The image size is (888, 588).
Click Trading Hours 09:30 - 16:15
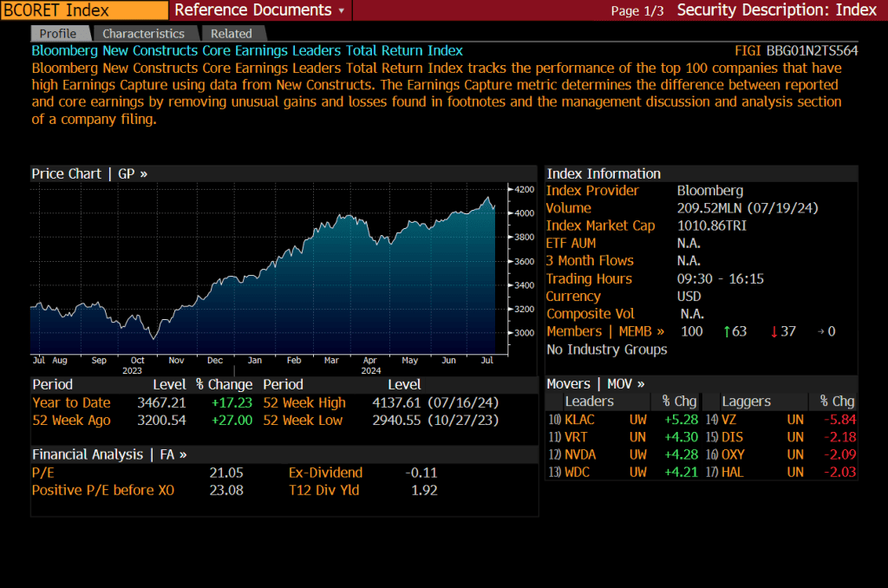coord(721,278)
